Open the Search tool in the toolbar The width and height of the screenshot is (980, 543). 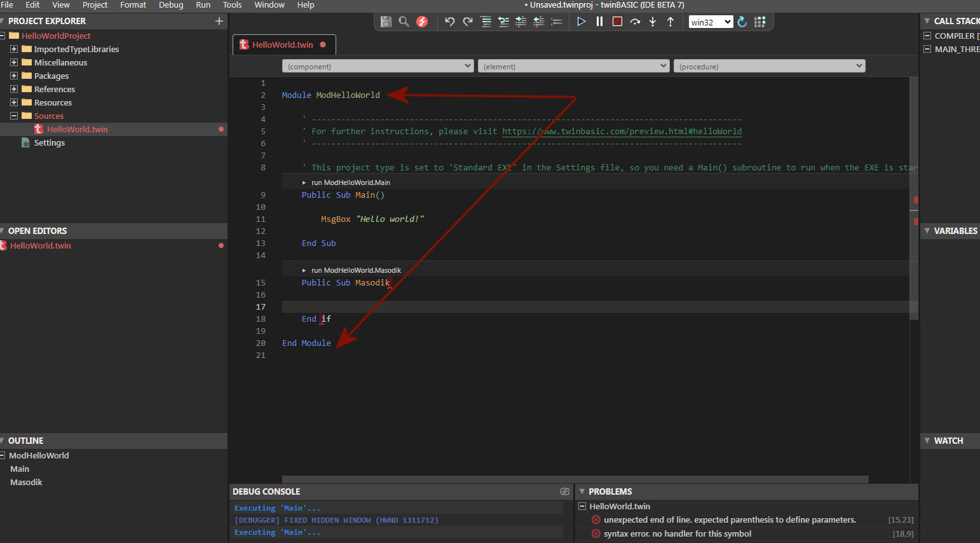(x=404, y=21)
